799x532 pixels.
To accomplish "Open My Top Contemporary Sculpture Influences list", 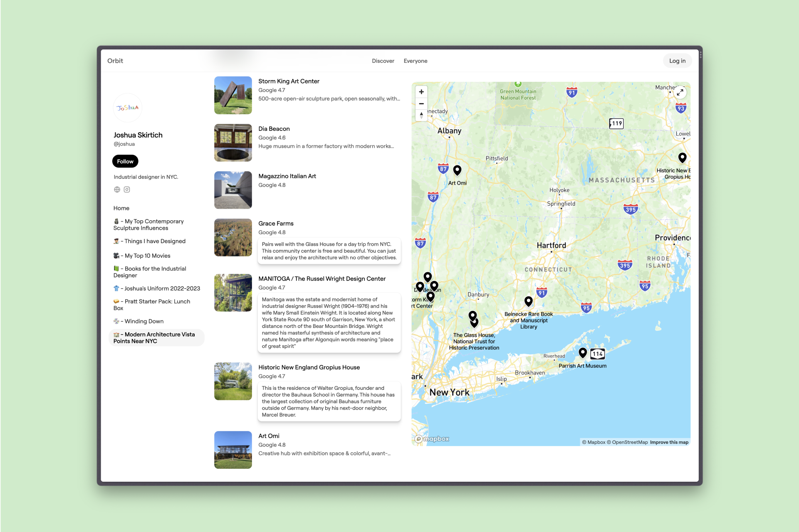I will click(156, 225).
